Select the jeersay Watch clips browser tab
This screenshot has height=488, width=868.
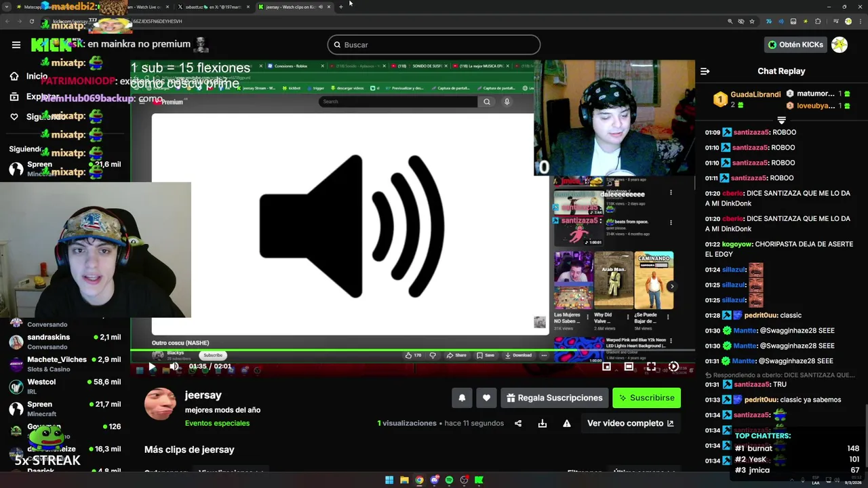pos(294,7)
